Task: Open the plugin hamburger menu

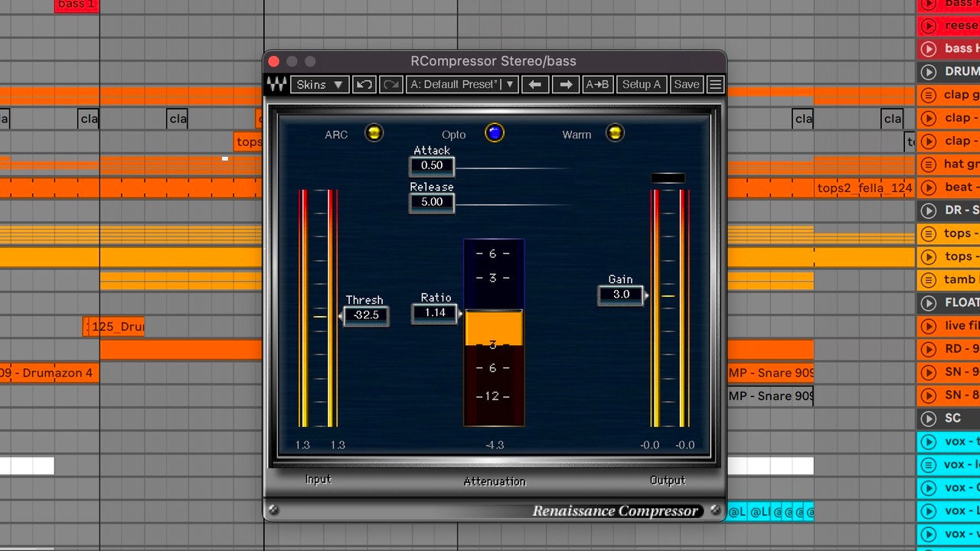Action: pos(715,84)
